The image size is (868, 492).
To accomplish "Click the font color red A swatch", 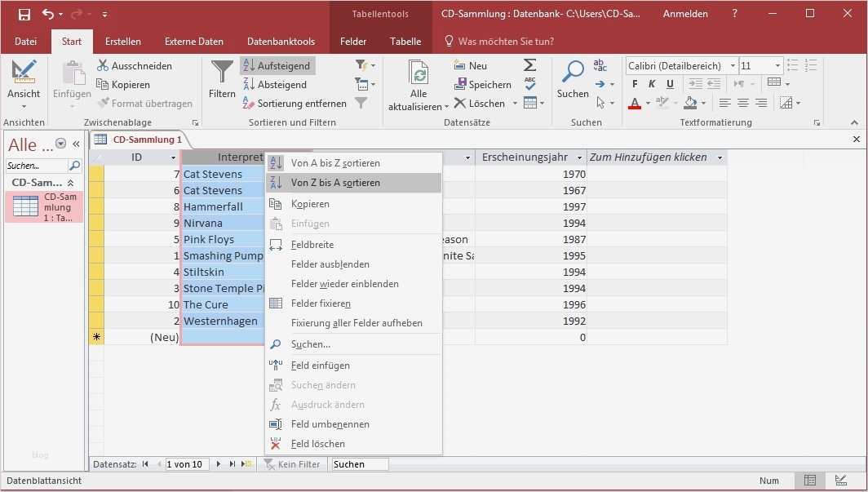I will click(635, 103).
